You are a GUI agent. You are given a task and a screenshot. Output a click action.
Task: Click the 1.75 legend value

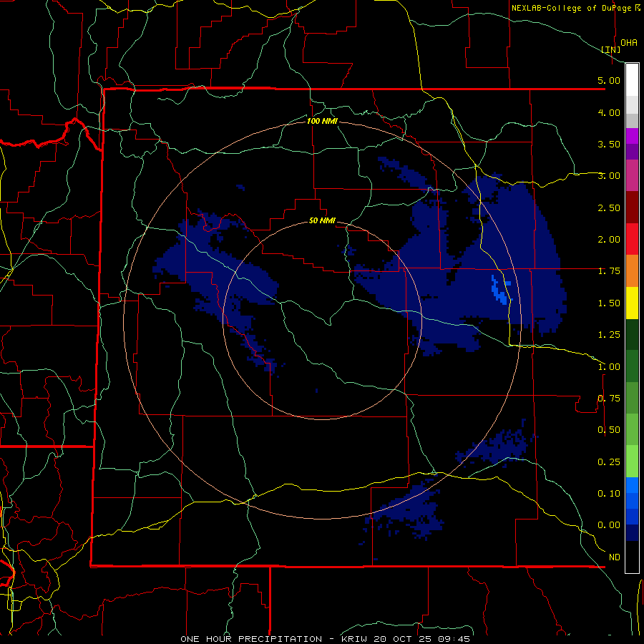click(x=609, y=271)
